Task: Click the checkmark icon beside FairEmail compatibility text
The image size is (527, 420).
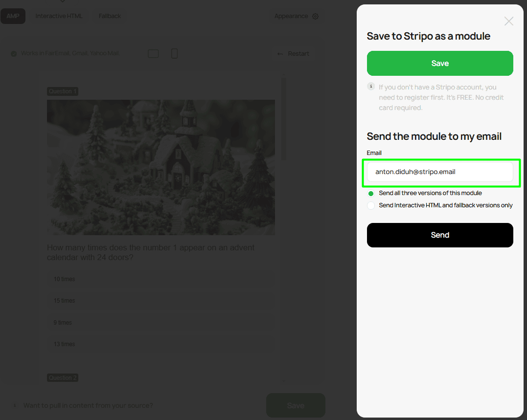Action: pos(13,53)
